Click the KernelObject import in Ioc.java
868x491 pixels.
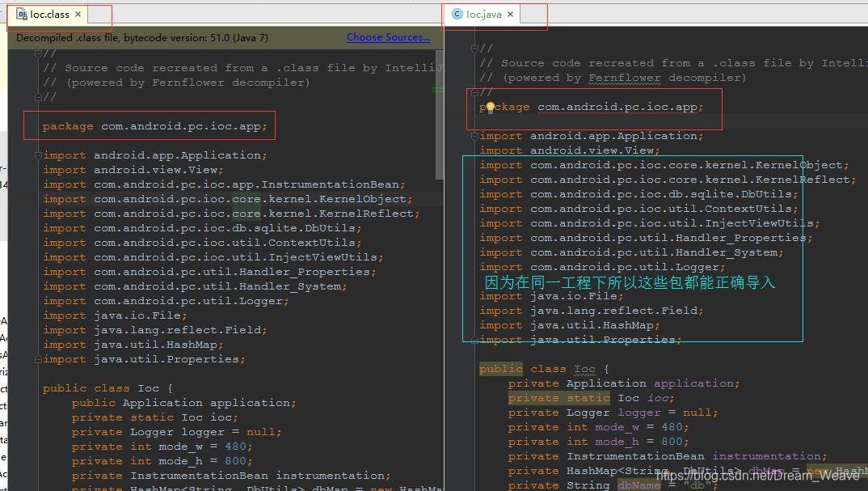[664, 165]
